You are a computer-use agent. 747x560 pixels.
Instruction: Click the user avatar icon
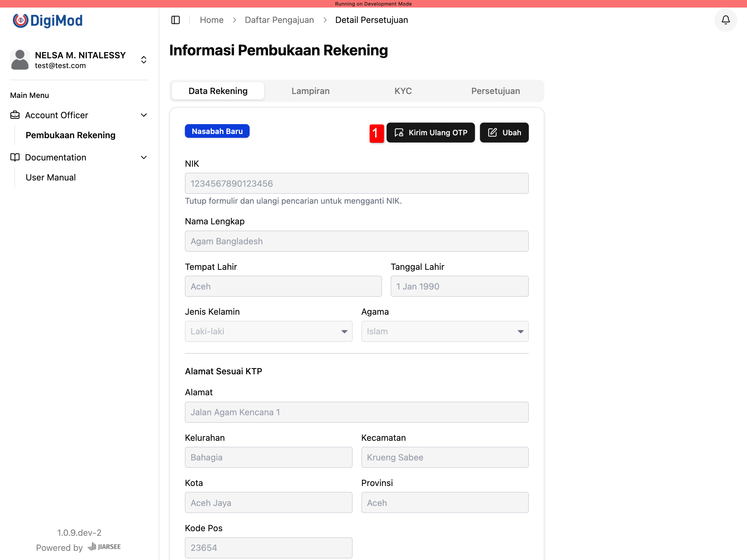[20, 60]
